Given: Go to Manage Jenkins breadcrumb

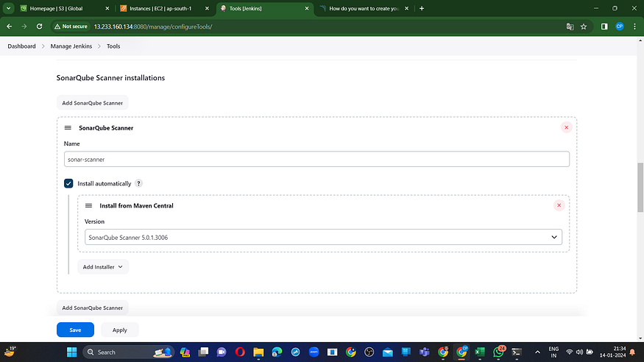Looking at the screenshot, I should 71,46.
